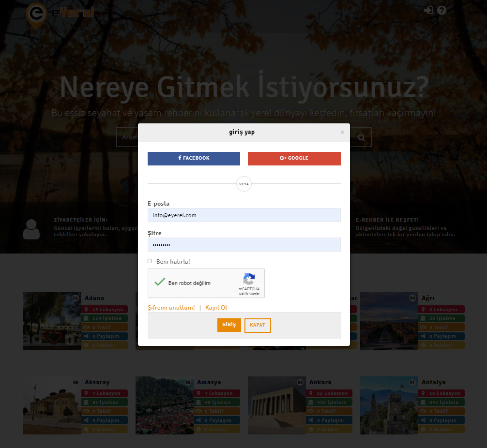Click the visitor user silhouette icon

[31, 229]
